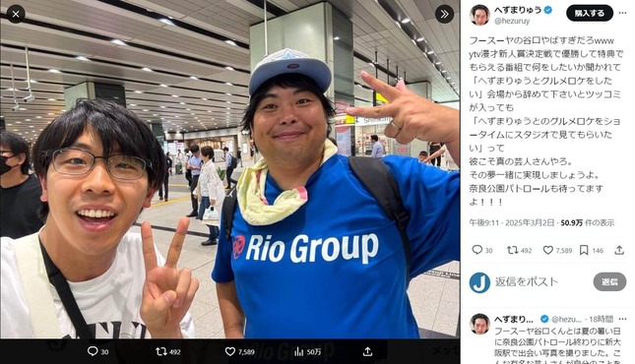
Task: Repost via icon below the photo
Action: [x=161, y=351]
